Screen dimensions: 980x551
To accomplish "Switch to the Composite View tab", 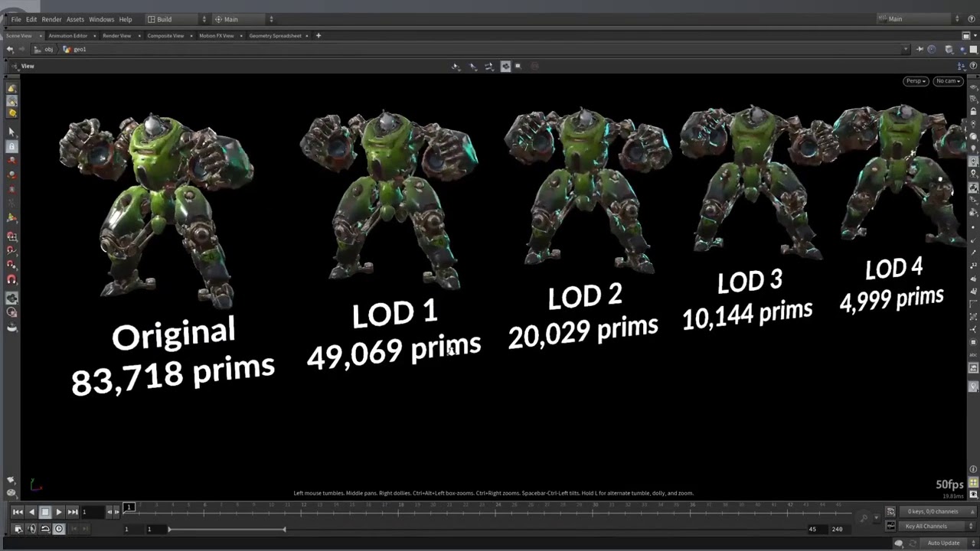I will [x=165, y=36].
